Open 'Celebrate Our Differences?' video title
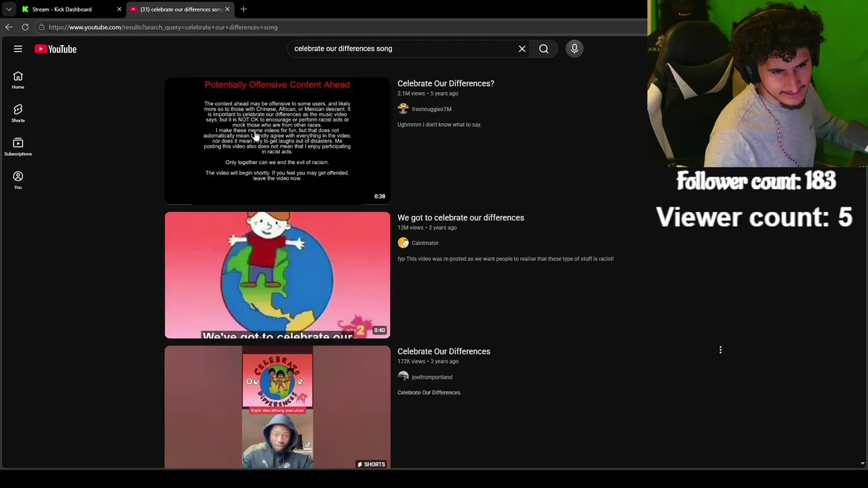 point(446,83)
